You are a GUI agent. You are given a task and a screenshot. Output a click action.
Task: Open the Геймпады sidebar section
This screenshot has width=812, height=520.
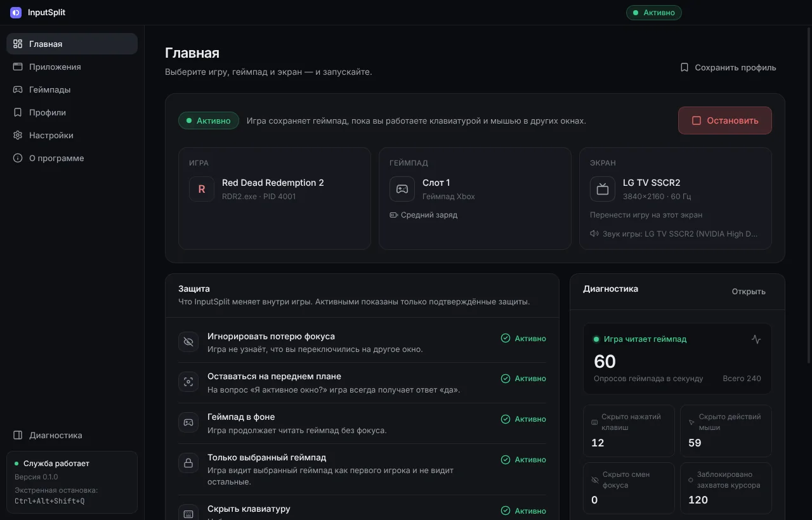(72, 89)
